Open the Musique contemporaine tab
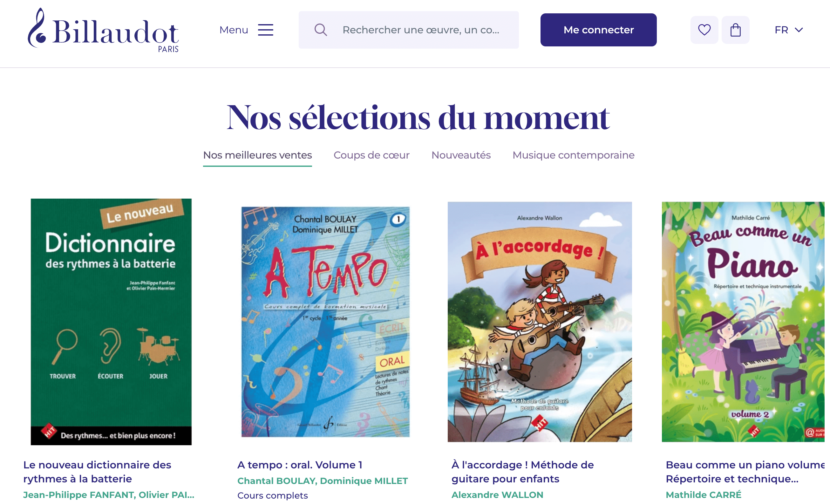The width and height of the screenshot is (830, 504). pyautogui.click(x=573, y=155)
